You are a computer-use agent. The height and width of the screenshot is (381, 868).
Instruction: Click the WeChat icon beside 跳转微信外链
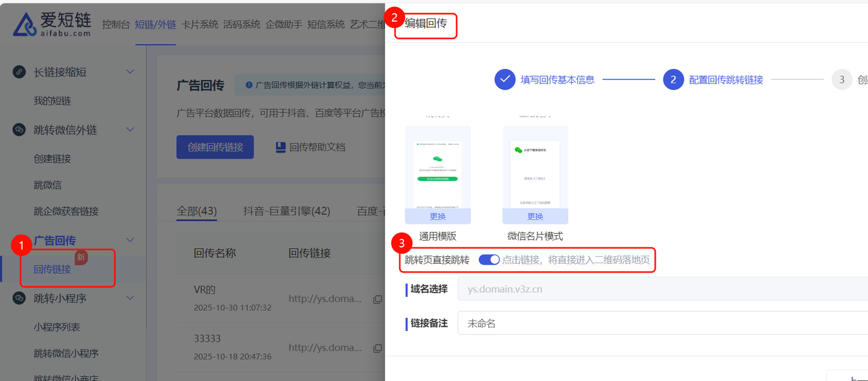click(x=19, y=130)
